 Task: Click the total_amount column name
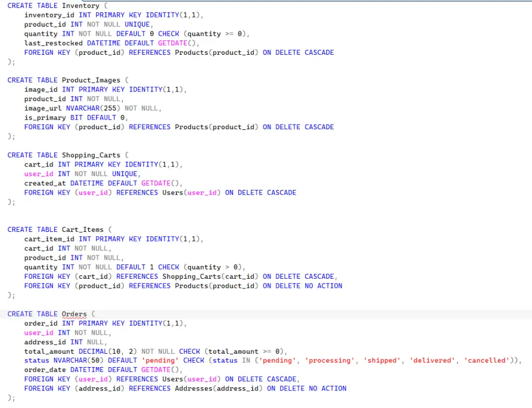click(49, 352)
